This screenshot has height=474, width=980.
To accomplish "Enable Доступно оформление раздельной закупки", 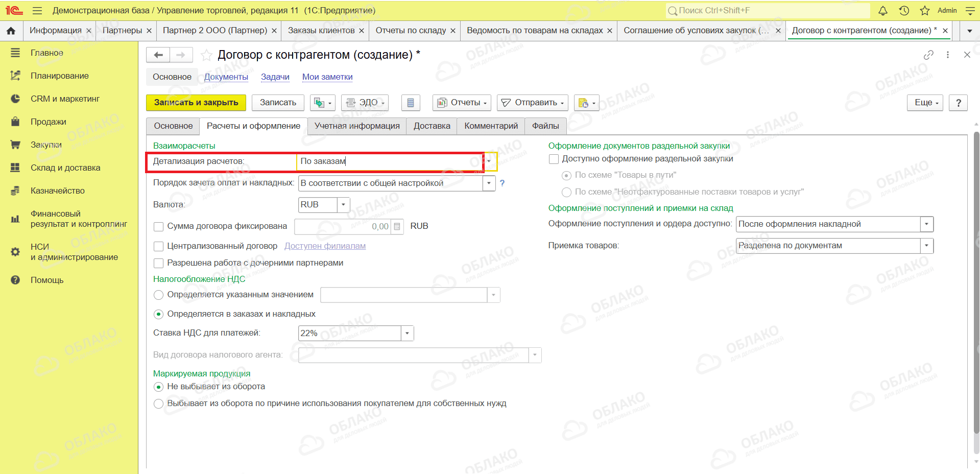I will 554,159.
